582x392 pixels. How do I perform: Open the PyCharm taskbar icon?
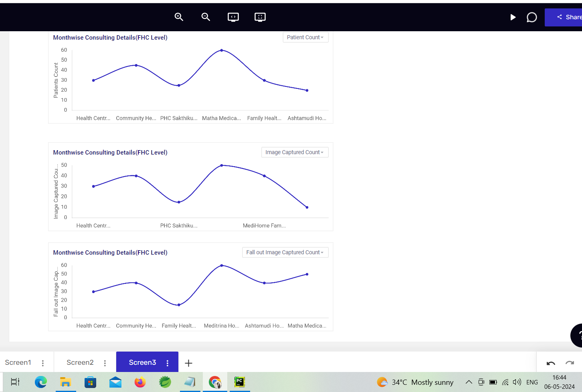pos(240,382)
